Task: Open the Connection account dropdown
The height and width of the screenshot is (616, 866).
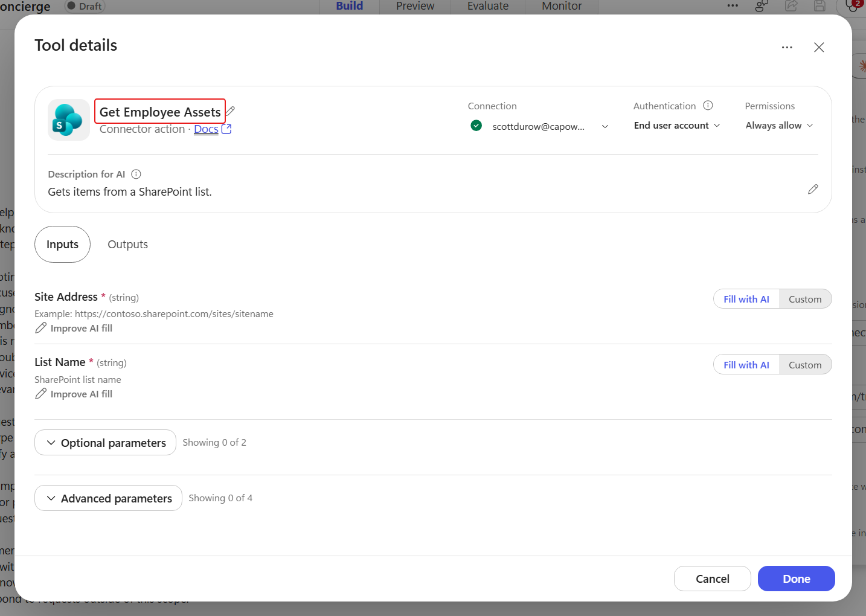Action: pos(539,126)
